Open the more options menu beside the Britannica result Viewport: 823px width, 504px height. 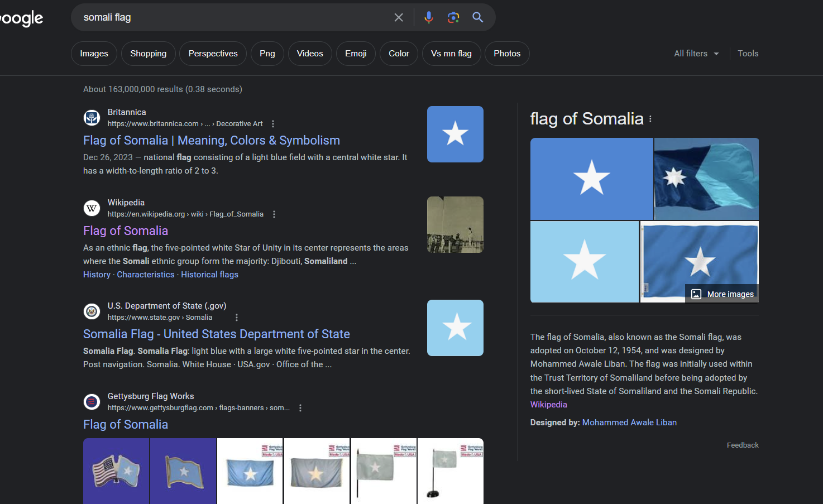click(x=273, y=124)
